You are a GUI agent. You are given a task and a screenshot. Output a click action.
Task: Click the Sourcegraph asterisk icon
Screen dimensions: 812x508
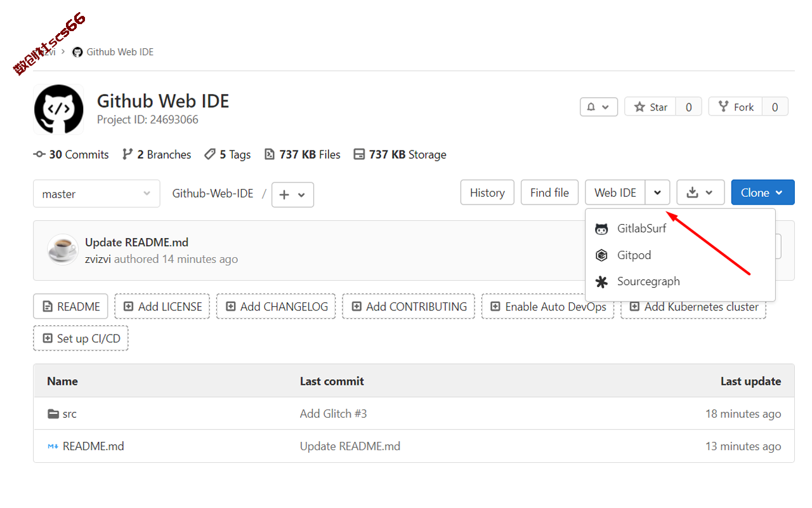[x=601, y=281]
